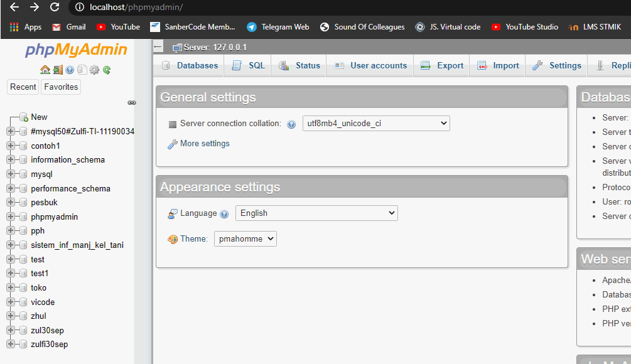Switch to the User accounts tab

[370, 65]
